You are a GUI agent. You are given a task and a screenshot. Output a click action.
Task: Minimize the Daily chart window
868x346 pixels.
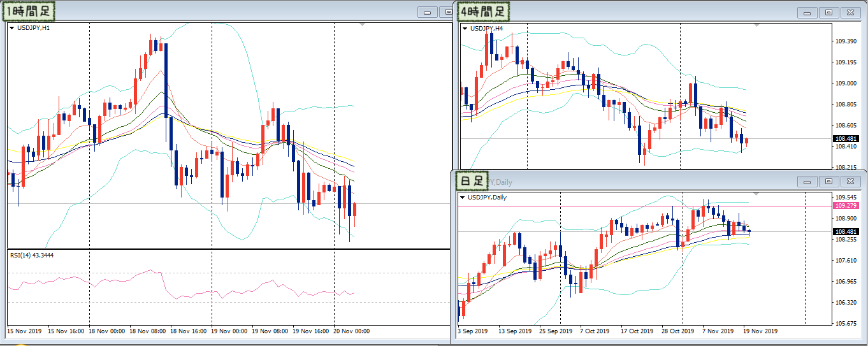pos(809,182)
